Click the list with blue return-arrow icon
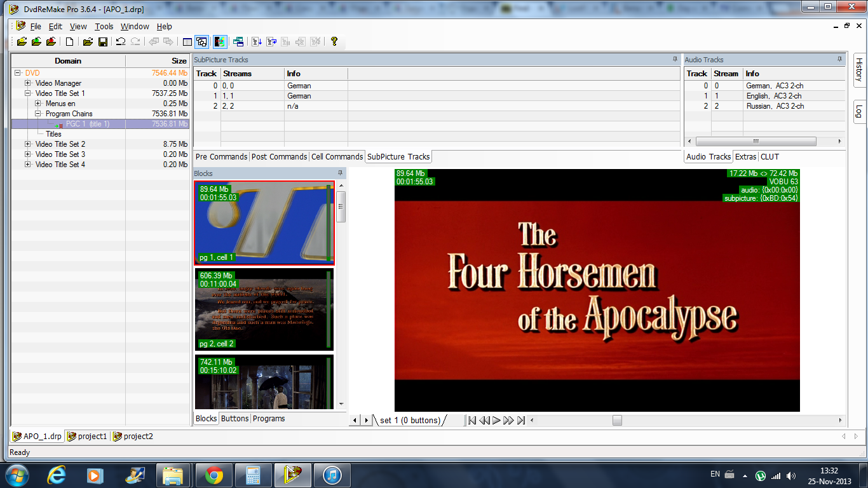The width and height of the screenshot is (868, 488). click(271, 42)
